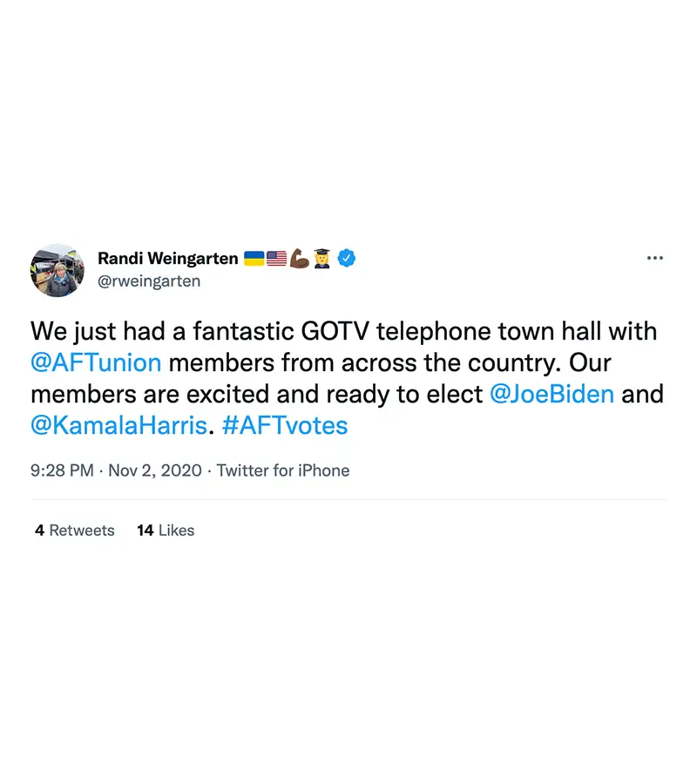Click the graduate emoji beside the name
697x784 pixels.
point(321,258)
